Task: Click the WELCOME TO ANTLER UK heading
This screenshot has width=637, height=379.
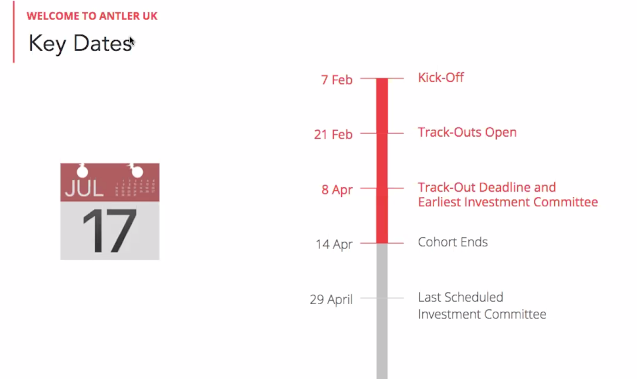Action: point(92,16)
